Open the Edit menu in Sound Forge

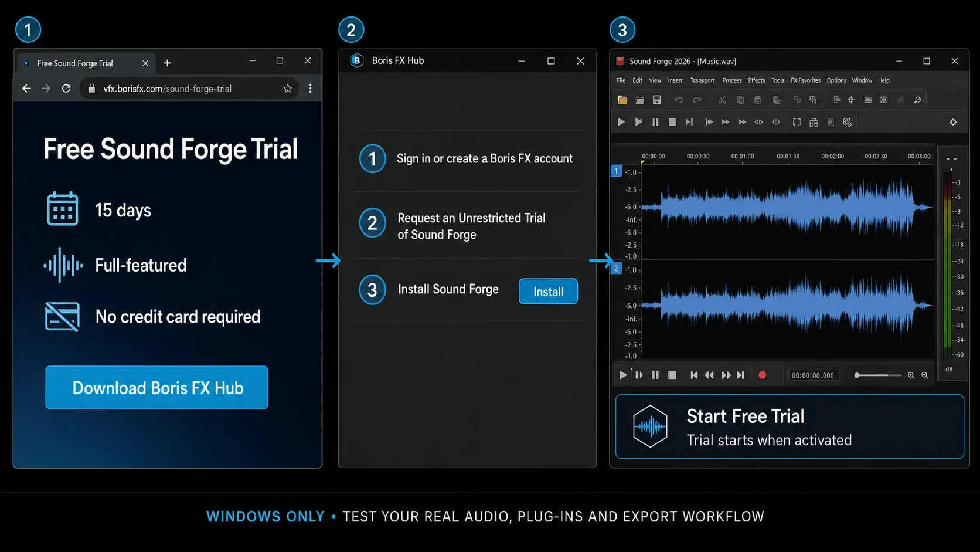(x=638, y=80)
